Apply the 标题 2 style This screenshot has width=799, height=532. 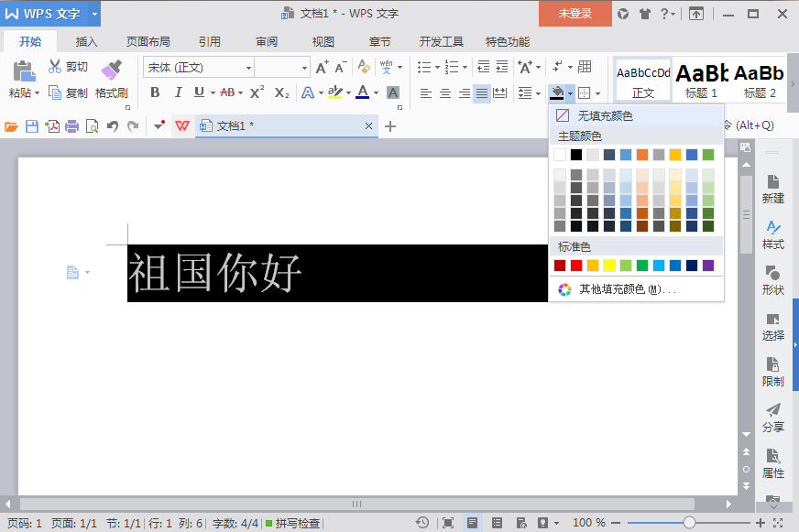[759, 80]
